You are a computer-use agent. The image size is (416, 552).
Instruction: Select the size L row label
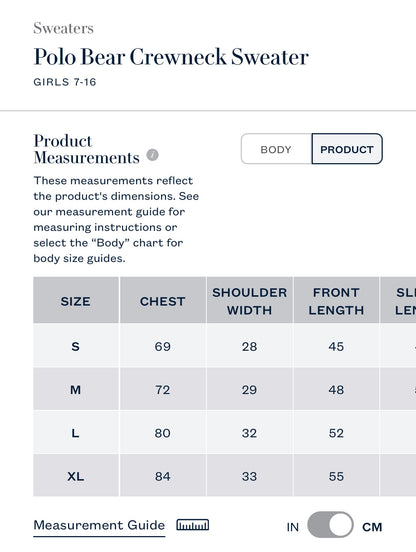[x=76, y=433]
